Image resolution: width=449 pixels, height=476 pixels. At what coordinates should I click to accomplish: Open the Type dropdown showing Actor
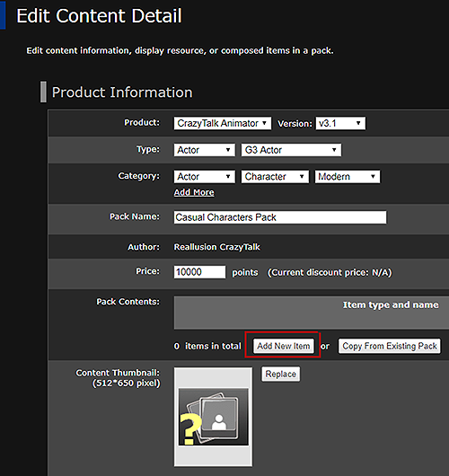click(205, 150)
